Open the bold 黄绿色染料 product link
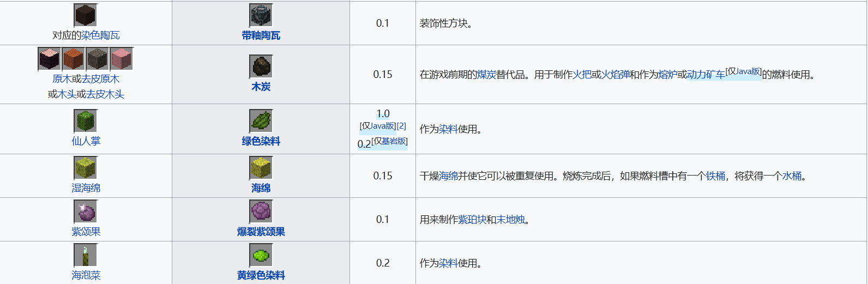The image size is (868, 284). 261,275
